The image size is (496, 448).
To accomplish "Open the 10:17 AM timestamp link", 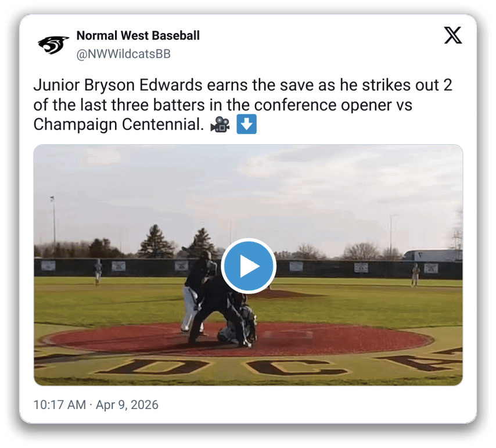I will tap(59, 404).
